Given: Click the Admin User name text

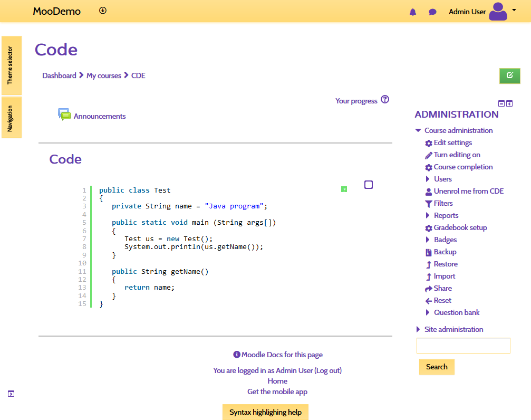Looking at the screenshot, I should pos(467,12).
